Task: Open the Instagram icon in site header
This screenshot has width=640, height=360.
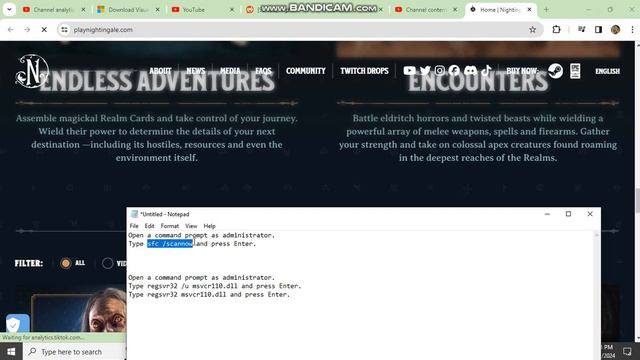Action: 440,71
